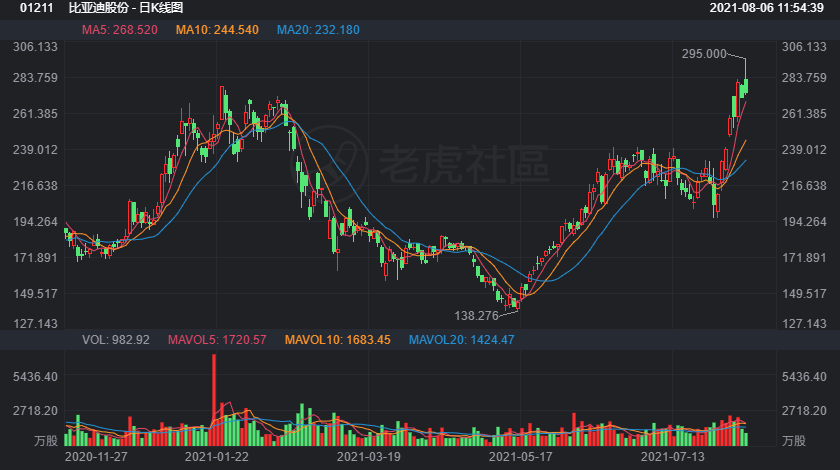Click the MAVOL20 1424.47 label
This screenshot has height=470, width=840.
(461, 340)
